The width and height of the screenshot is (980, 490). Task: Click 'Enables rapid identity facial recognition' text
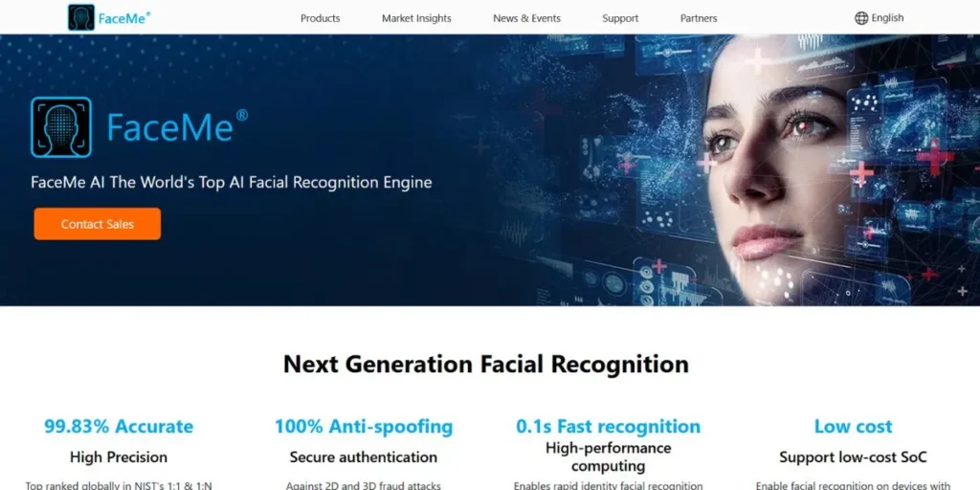(608, 485)
